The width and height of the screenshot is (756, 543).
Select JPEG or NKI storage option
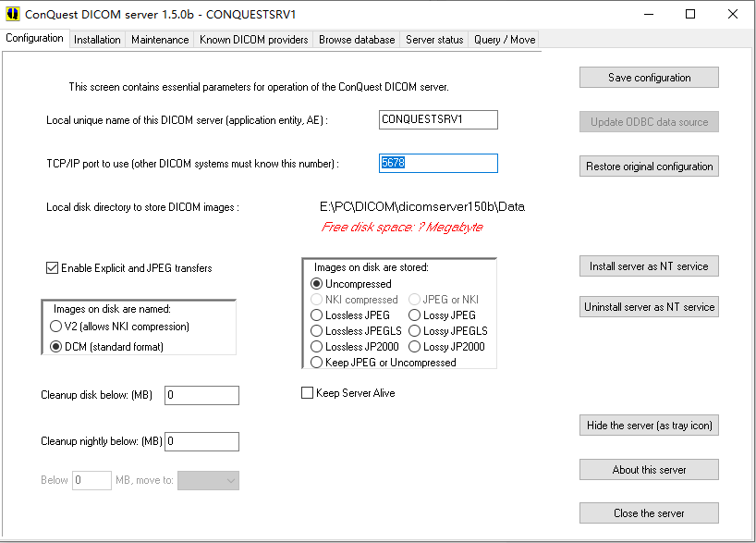444,300
